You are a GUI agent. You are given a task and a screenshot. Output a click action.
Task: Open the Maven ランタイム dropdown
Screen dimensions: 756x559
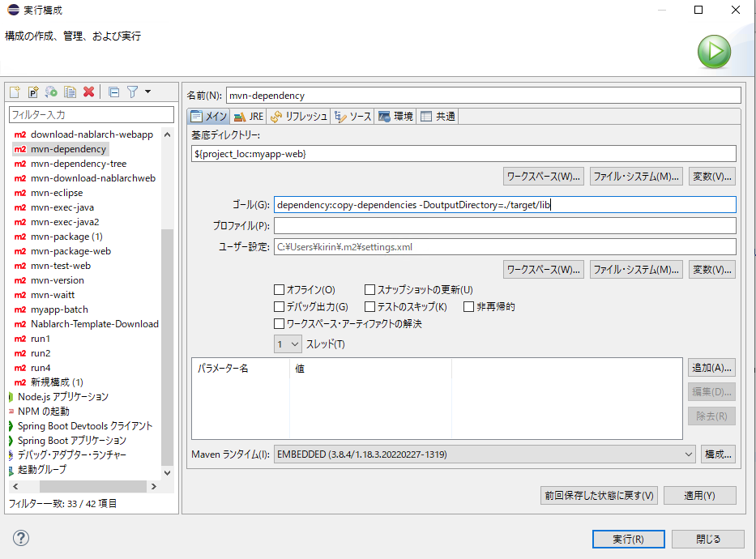(x=485, y=454)
